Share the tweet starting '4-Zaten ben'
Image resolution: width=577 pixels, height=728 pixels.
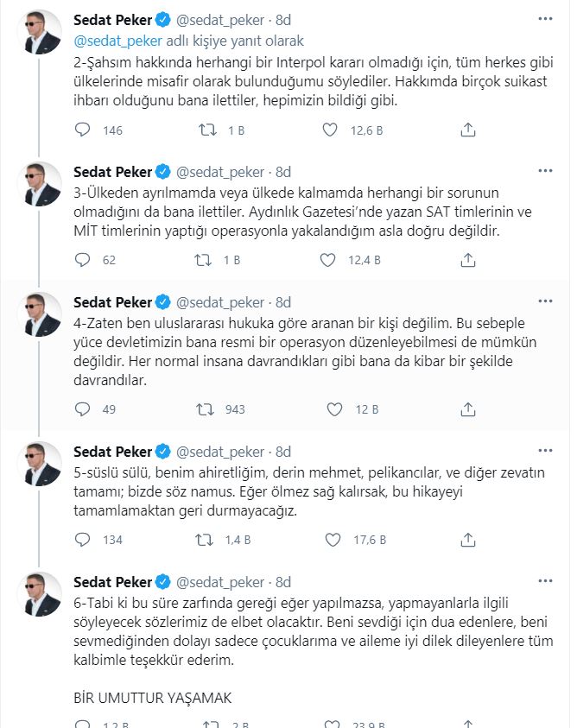click(468, 409)
